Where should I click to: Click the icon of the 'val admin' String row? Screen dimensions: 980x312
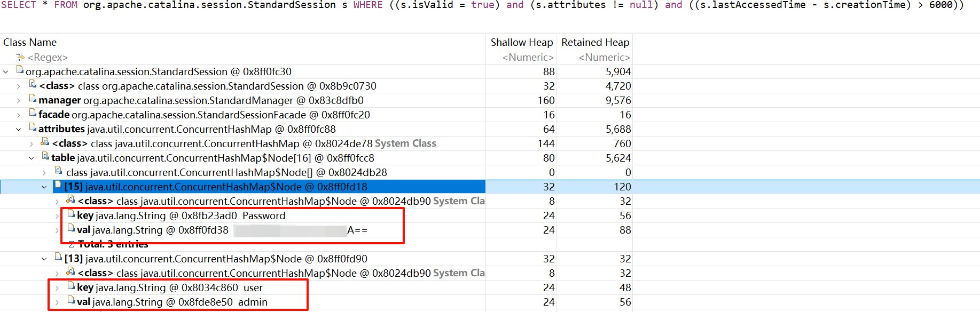click(x=71, y=301)
